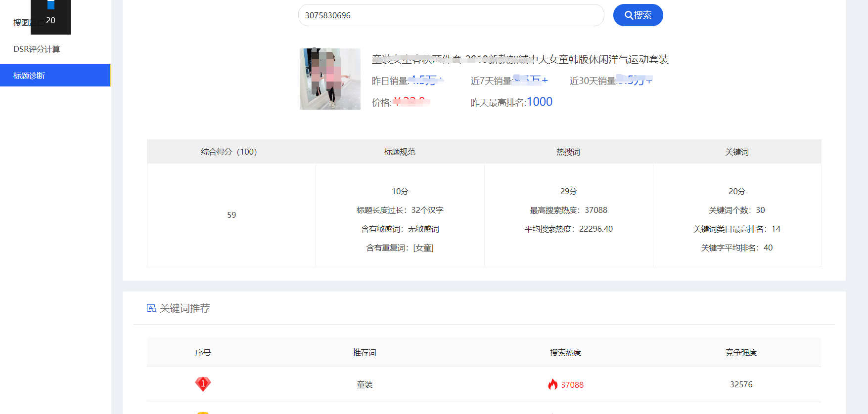The width and height of the screenshot is (868, 414).
Task: Click the 竞争强度 table header
Action: point(741,352)
